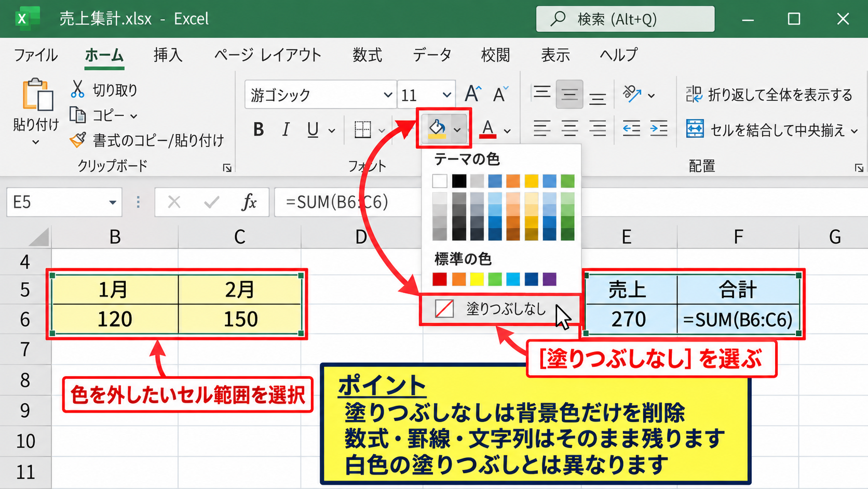
Task: Toggle Bold formatting
Action: (259, 129)
